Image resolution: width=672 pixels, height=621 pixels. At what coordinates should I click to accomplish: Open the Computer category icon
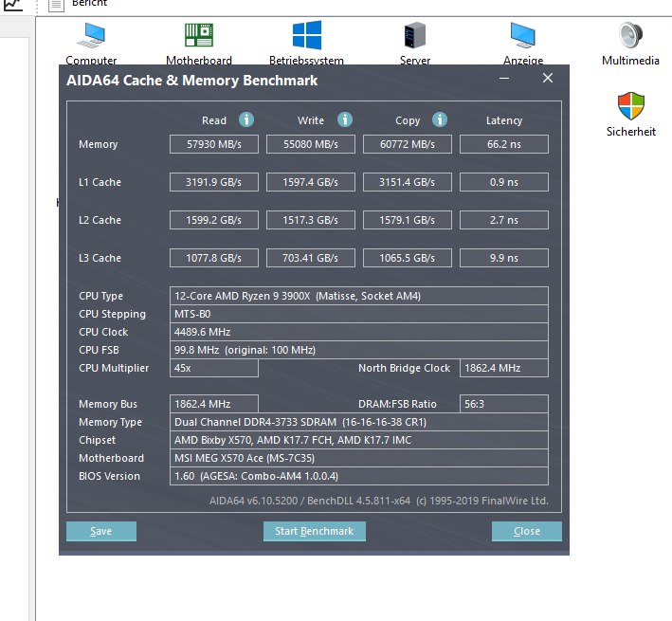pos(91,35)
